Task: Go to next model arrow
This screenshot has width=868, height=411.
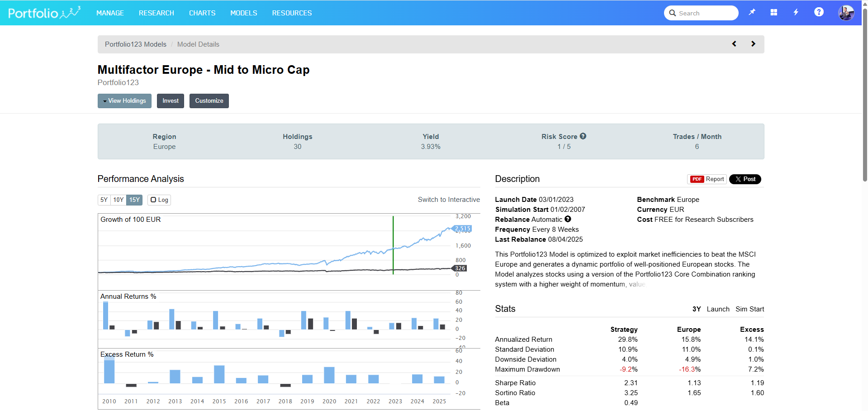Action: point(753,44)
